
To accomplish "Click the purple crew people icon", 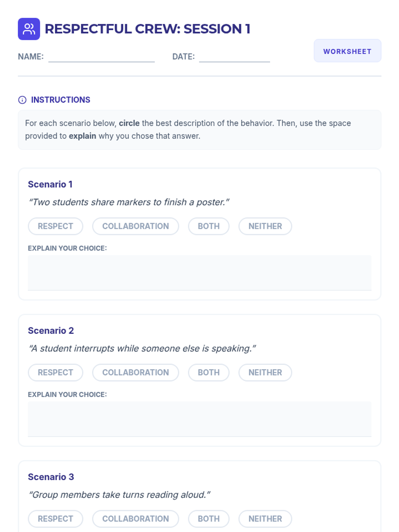I will pyautogui.click(x=29, y=29).
